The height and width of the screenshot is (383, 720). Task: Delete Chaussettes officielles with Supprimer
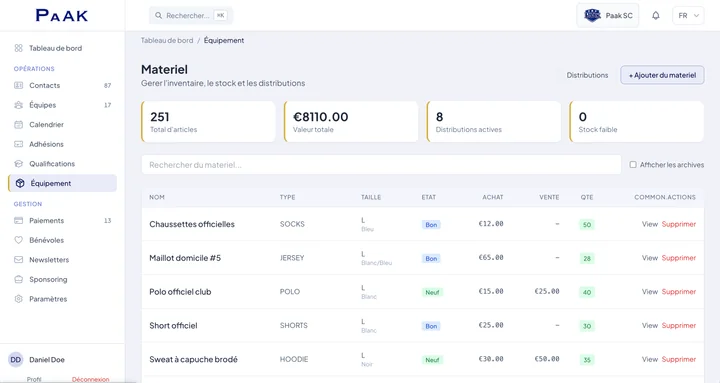tap(679, 224)
